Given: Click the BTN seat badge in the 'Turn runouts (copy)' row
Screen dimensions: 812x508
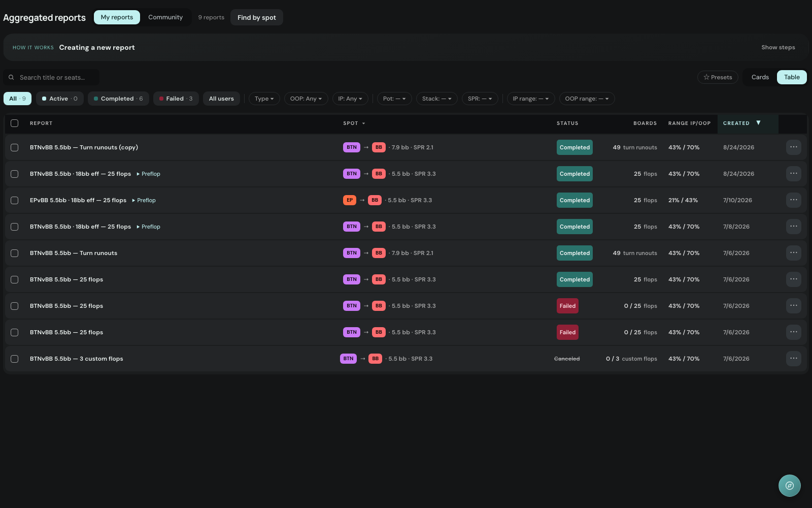Looking at the screenshot, I should 352,147.
